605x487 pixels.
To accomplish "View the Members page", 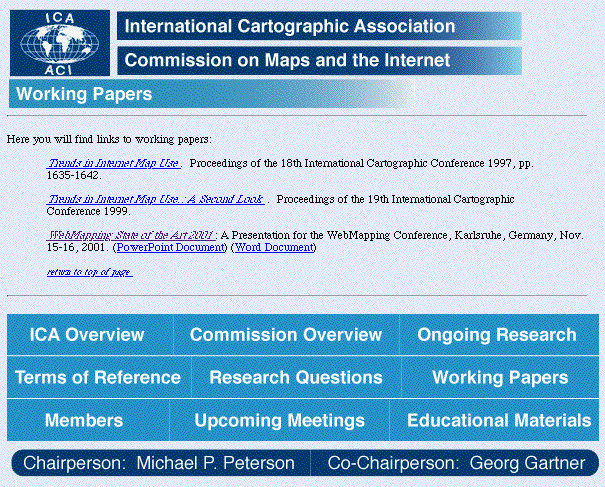I will point(84,421).
